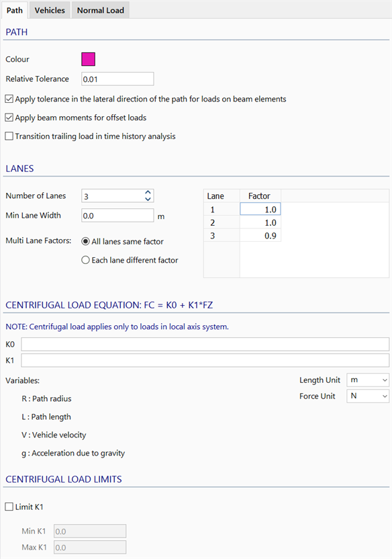The height and width of the screenshot is (559, 392).
Task: Enable Transition trailing load in time history
Action: (9, 136)
